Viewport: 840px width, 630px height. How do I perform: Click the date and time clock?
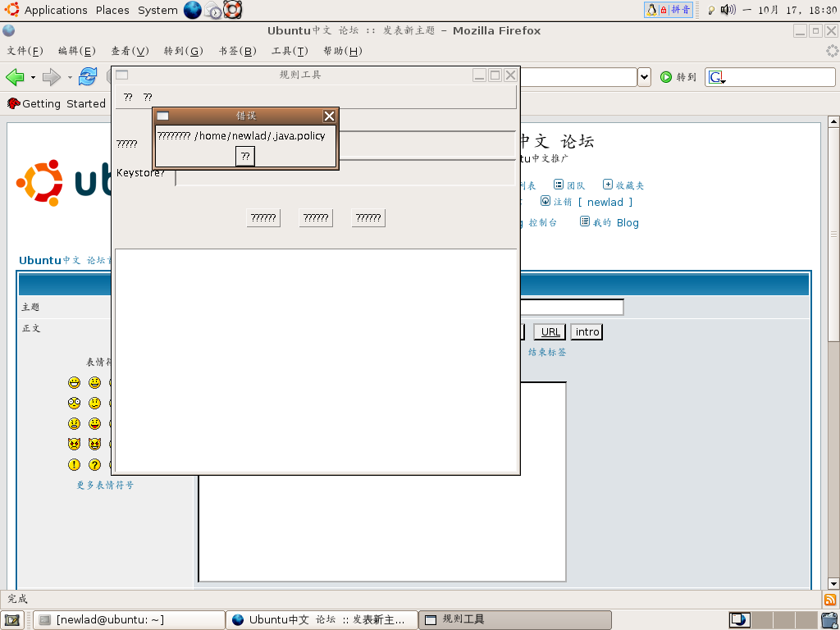click(790, 10)
